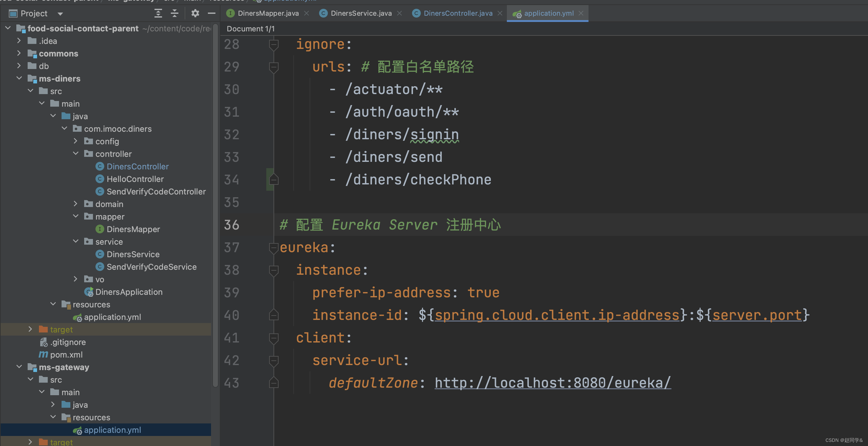
Task: Expand the commons module folder
Action: point(19,54)
